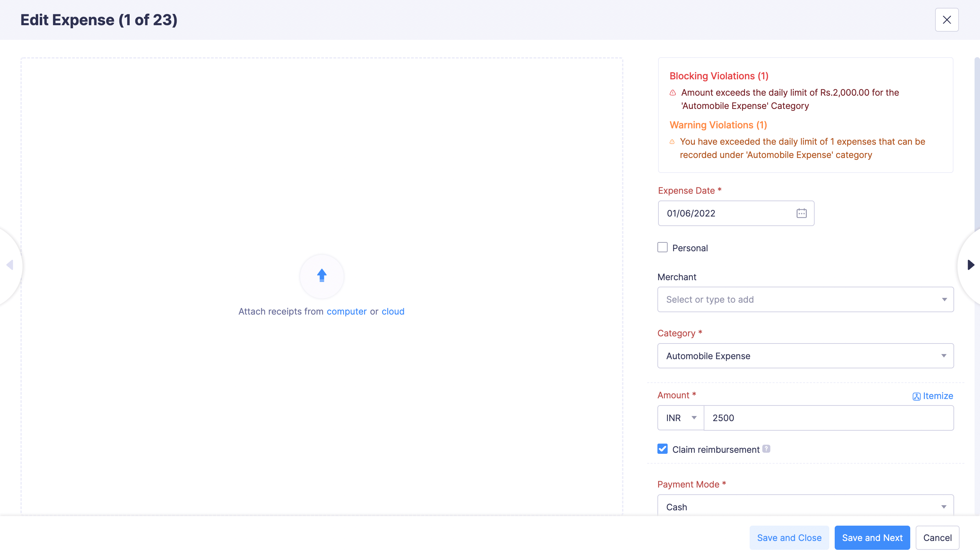Click Save and Next button
This screenshot has width=980, height=559.
point(872,538)
